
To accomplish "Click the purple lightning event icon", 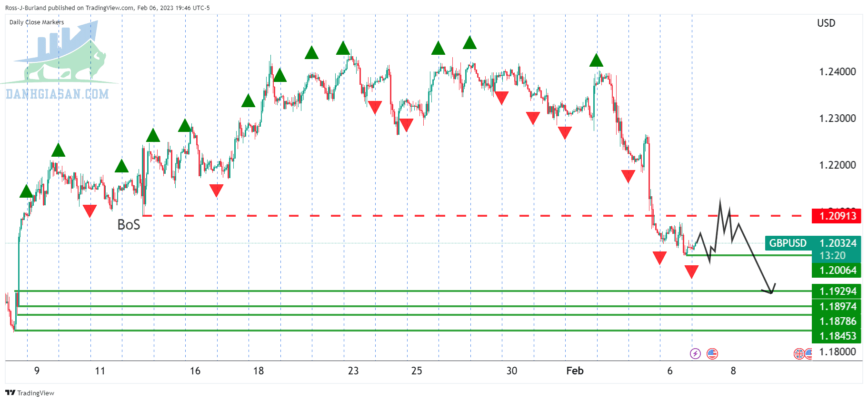I will 695,353.
